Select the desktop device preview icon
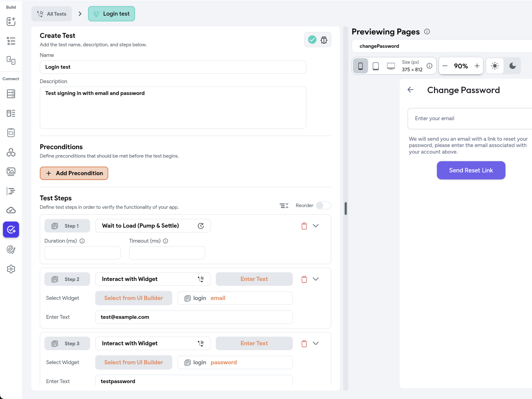 point(391,66)
